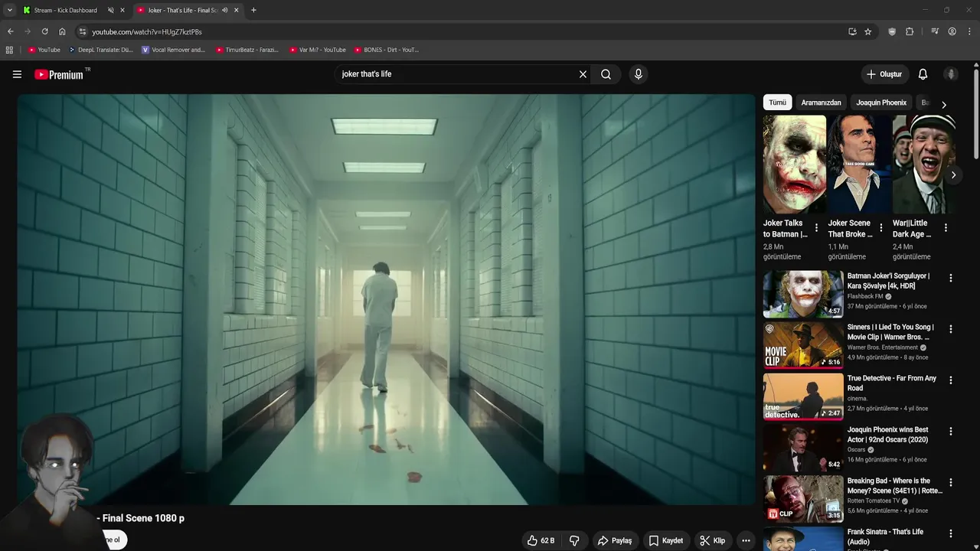
Task: Open DeepL Translate bookmark
Action: pos(101,50)
